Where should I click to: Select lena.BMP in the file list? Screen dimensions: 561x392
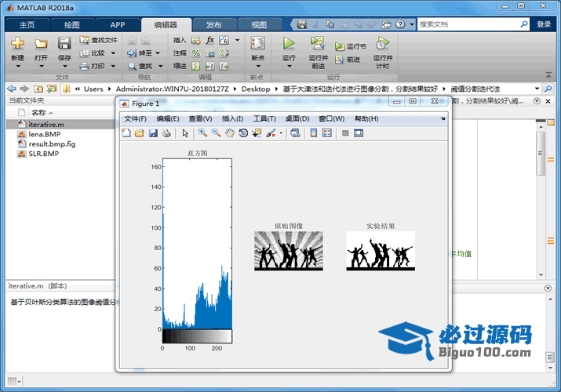pos(44,134)
